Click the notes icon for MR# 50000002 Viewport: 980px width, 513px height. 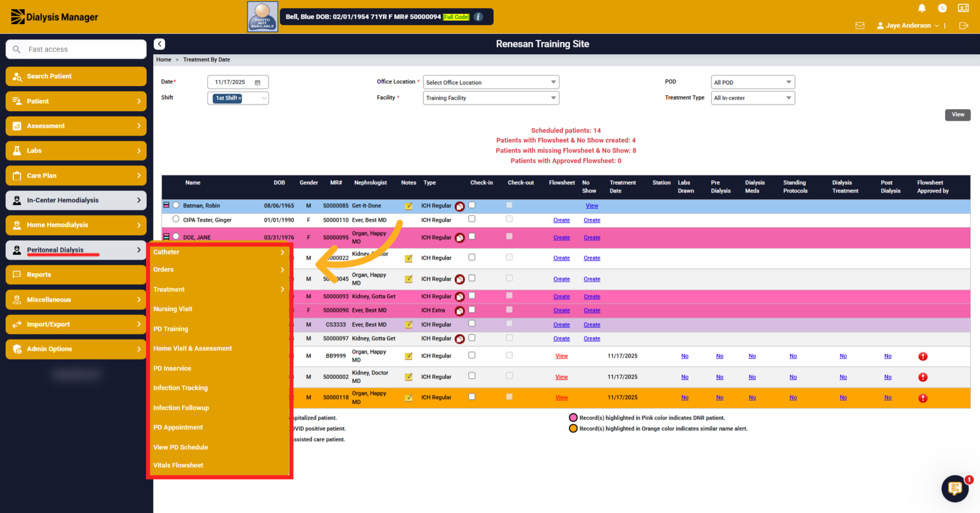click(x=408, y=377)
